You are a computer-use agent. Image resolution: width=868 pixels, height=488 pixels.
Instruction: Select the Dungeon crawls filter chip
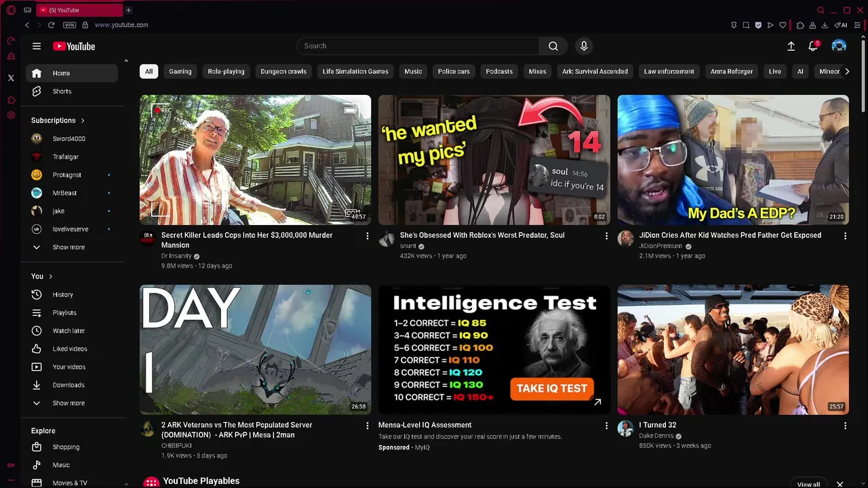click(x=283, y=71)
